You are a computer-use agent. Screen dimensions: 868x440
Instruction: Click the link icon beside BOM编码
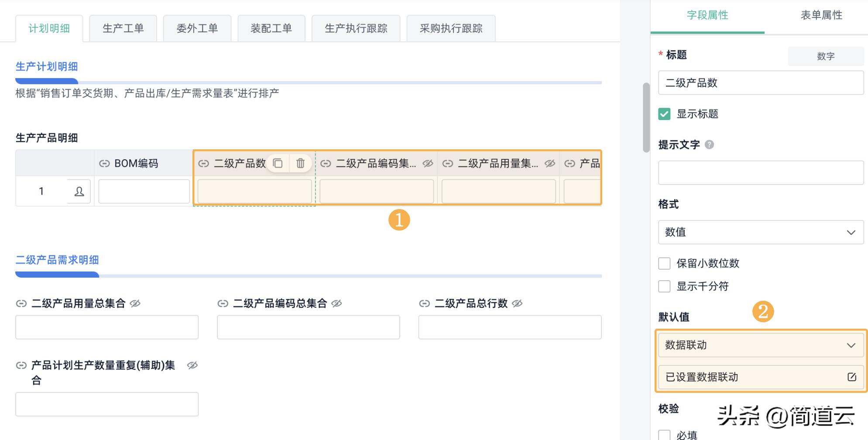pyautogui.click(x=104, y=164)
